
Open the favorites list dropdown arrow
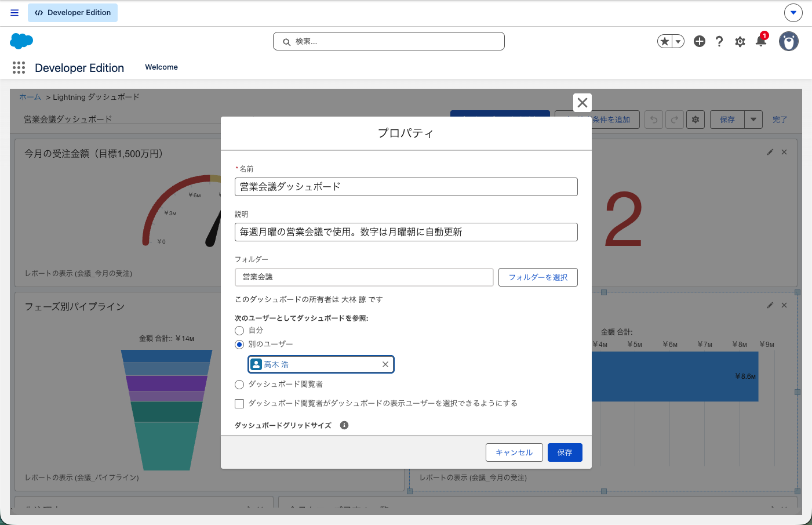(x=678, y=41)
